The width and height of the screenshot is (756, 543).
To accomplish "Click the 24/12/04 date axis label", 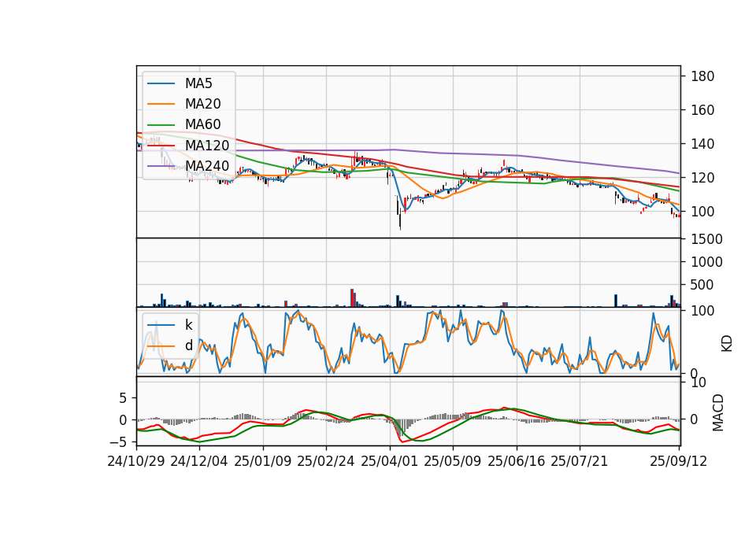I will (x=199, y=461).
